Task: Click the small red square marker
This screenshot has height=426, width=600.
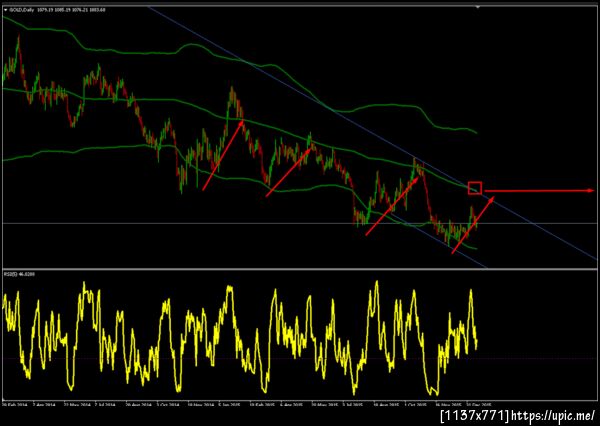Action: (x=475, y=188)
